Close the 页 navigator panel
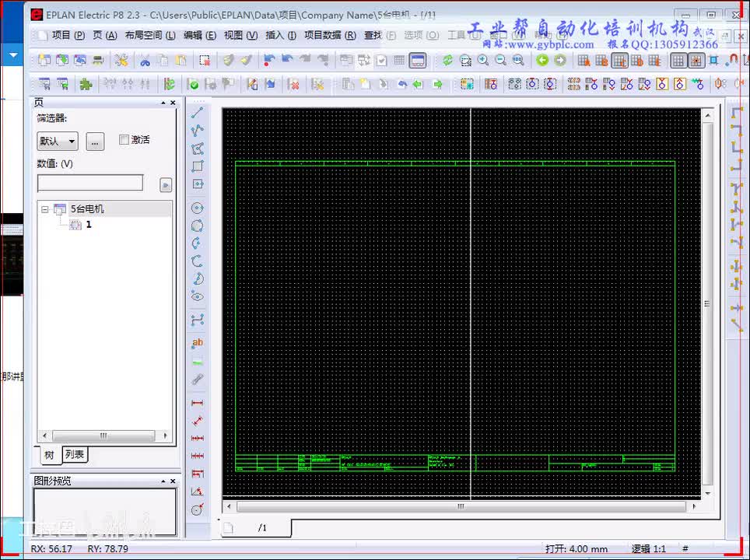Screen dimensions: 750x560 click(173, 103)
